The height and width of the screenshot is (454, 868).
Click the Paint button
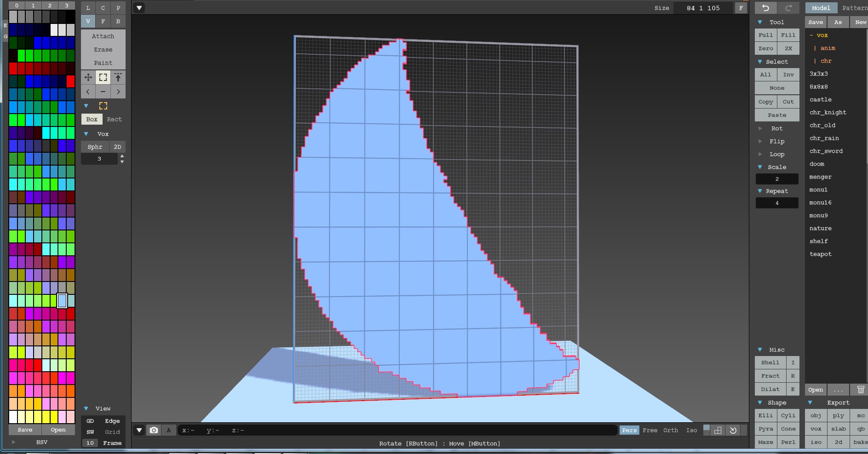(x=103, y=63)
